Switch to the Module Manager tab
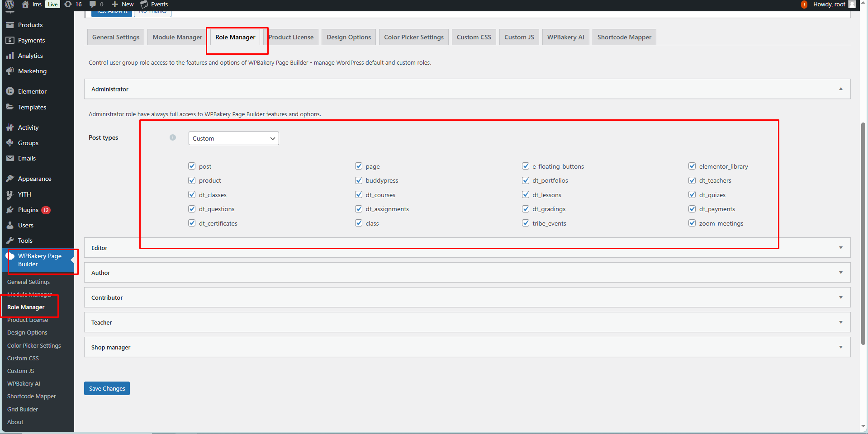 [x=177, y=37]
